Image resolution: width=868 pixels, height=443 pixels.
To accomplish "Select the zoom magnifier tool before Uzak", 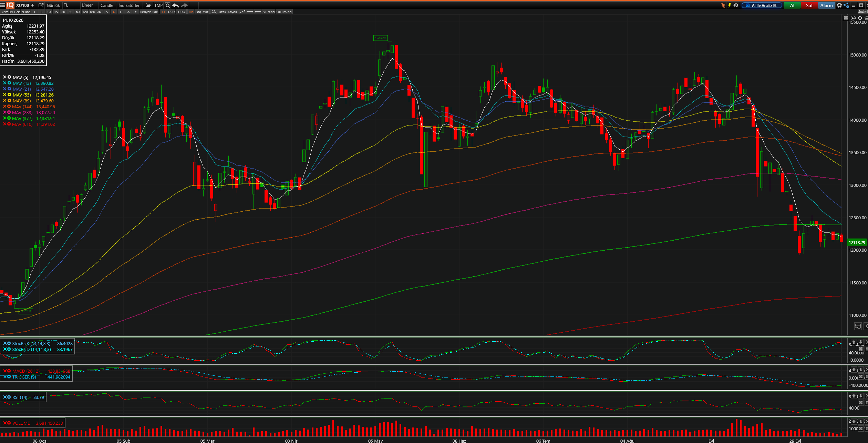I will (x=214, y=12).
